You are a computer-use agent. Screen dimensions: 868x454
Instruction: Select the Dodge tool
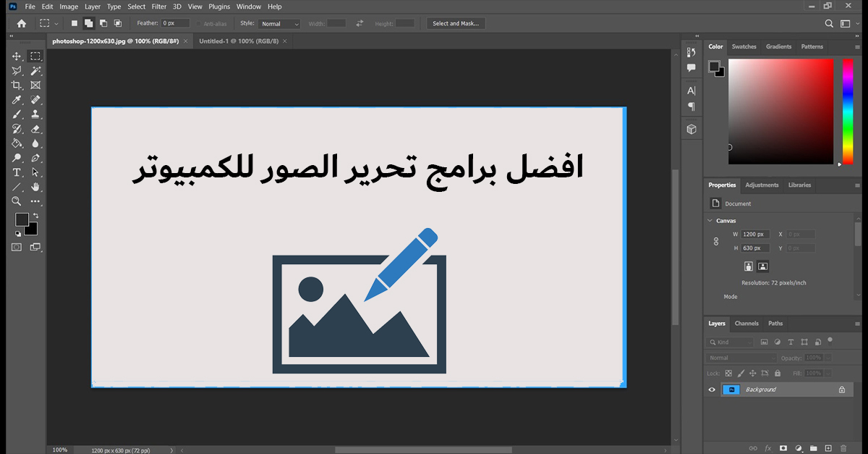tap(17, 158)
